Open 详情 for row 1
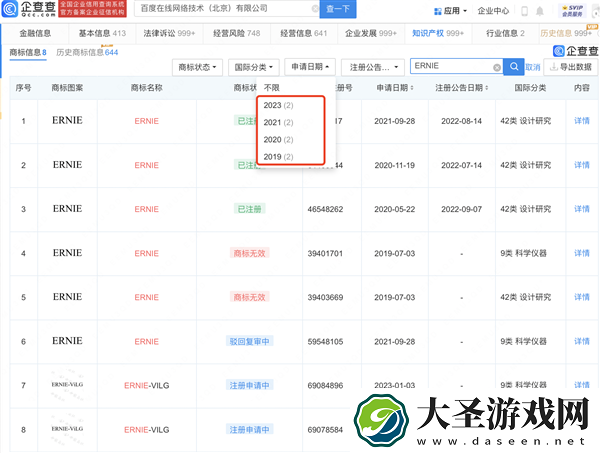 [582, 121]
